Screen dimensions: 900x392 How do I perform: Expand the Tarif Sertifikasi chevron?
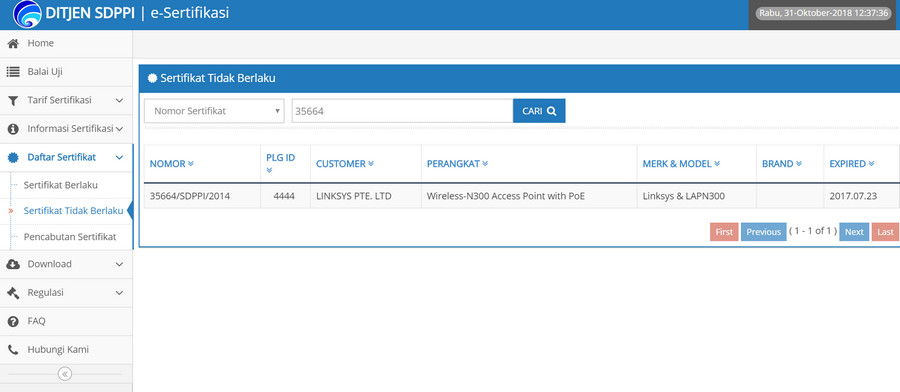[119, 100]
